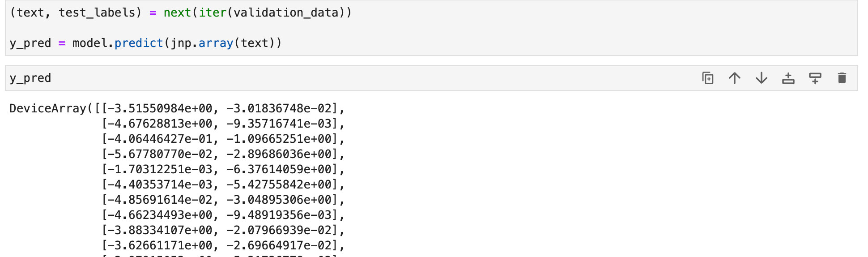Click 'model' in the y_pred assignment line
Screen dimensions: 868x257
coord(89,43)
